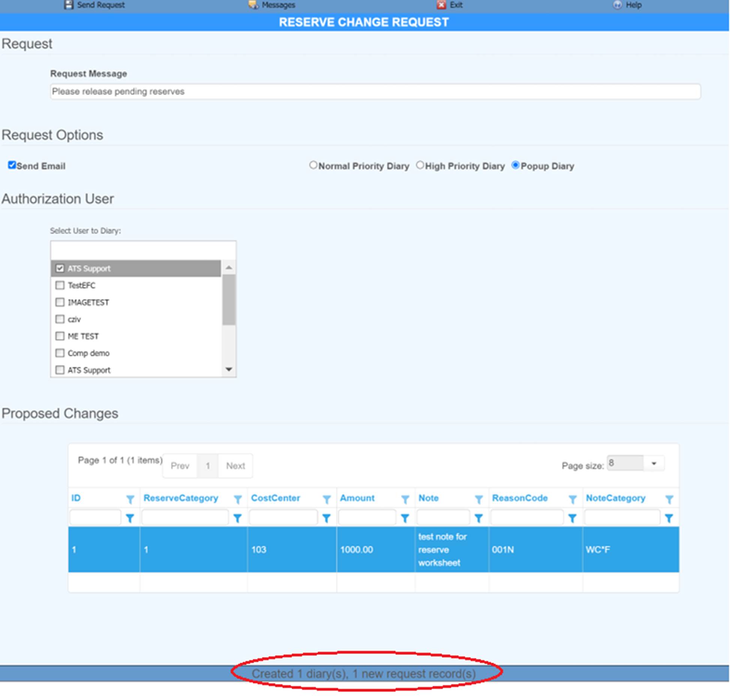Click the red Exit icon
730x700 pixels.
(441, 4)
